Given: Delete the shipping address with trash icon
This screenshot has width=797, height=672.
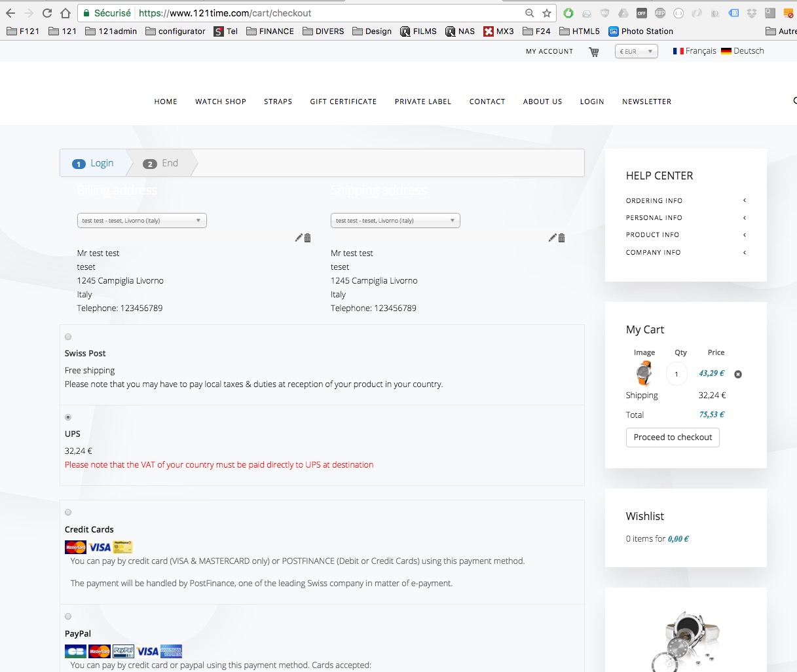Looking at the screenshot, I should tap(561, 238).
